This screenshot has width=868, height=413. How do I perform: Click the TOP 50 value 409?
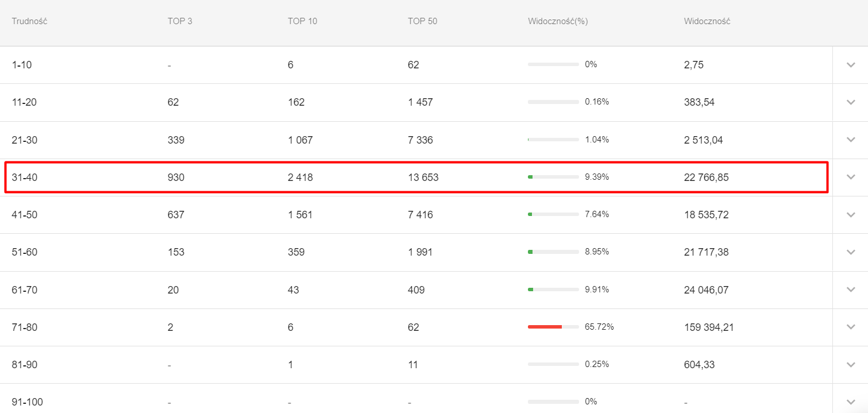[x=416, y=290]
